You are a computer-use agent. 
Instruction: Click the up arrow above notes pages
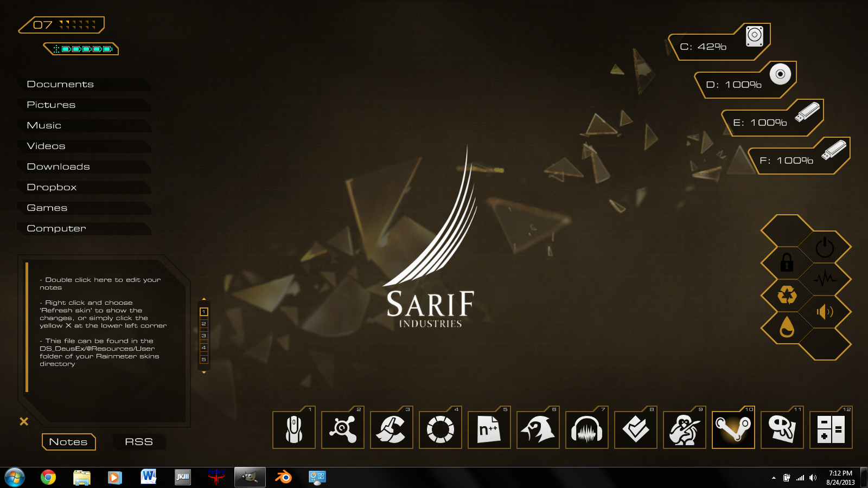point(204,299)
